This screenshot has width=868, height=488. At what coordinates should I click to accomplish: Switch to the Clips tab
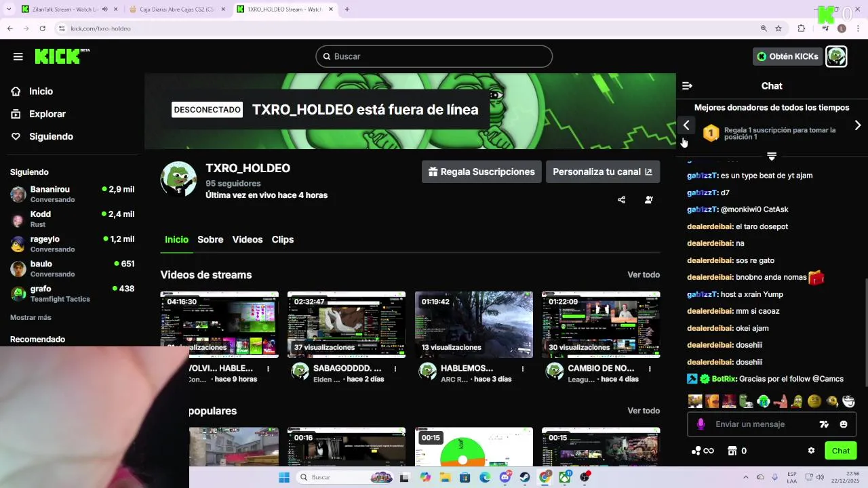pos(283,239)
